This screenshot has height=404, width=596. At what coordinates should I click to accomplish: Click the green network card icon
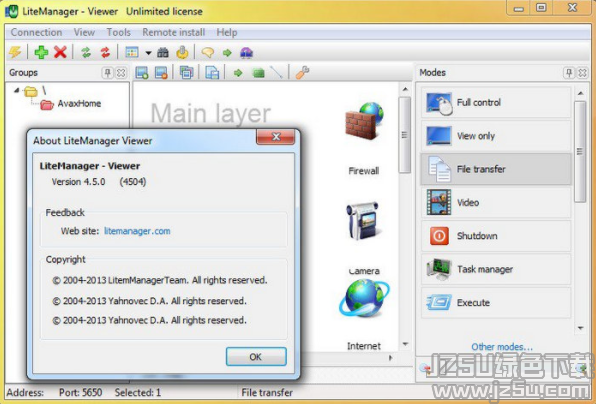[258, 73]
